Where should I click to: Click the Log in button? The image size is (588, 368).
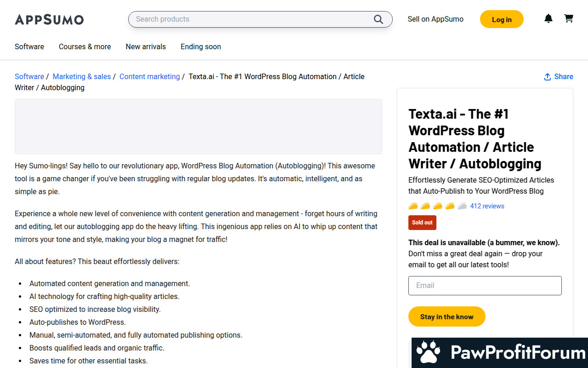(502, 19)
